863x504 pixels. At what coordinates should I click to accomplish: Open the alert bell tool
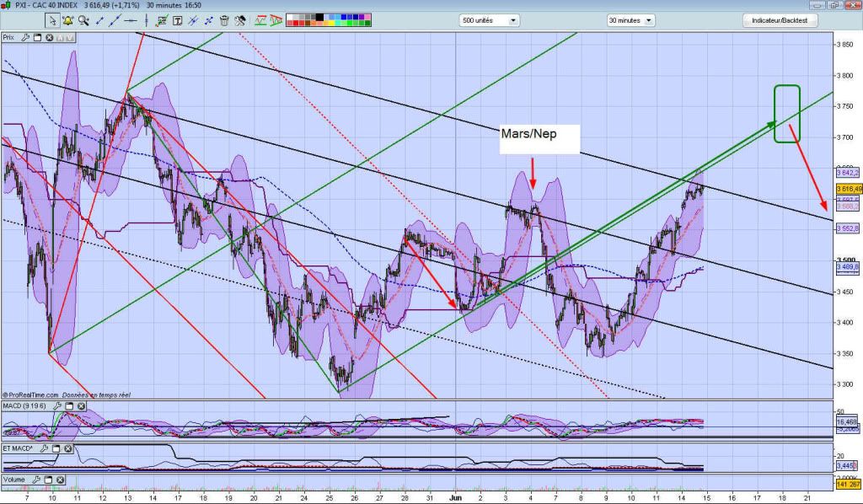[x=67, y=20]
